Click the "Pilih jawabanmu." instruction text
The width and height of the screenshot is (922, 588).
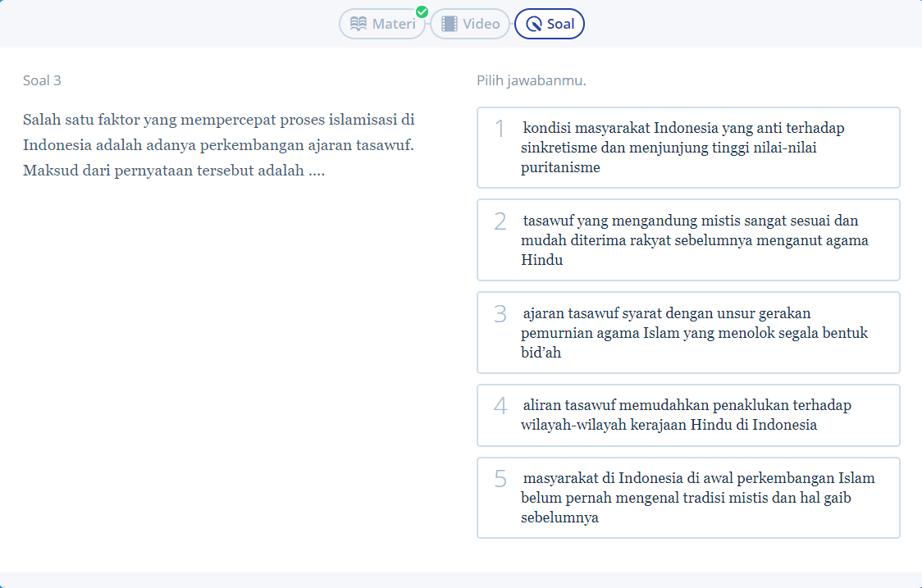click(x=532, y=80)
